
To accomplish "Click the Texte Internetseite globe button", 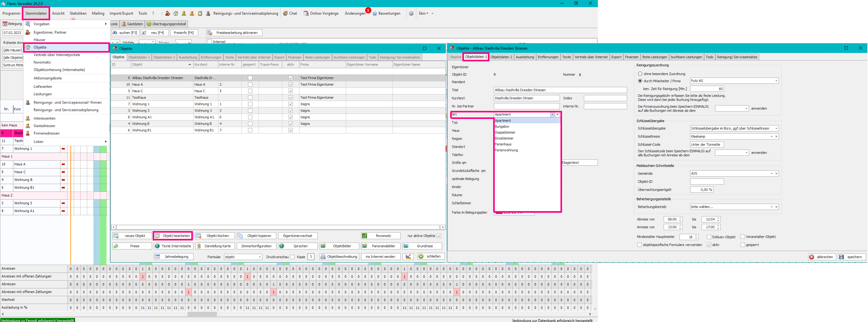I will pos(174,246).
